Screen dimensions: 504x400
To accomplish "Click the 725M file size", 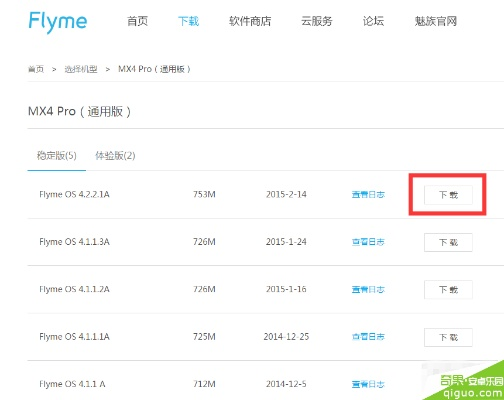I will [204, 337].
